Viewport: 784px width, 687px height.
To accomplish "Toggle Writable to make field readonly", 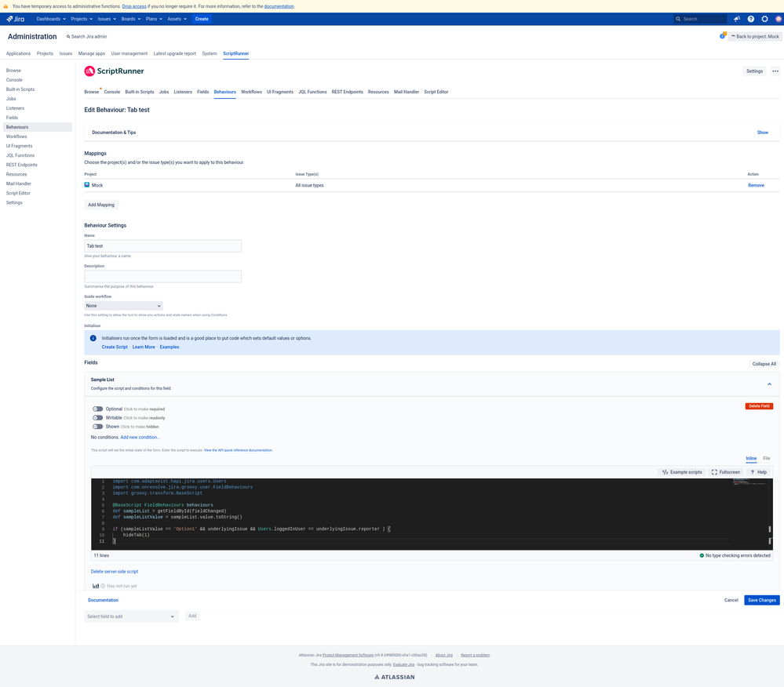I will [97, 418].
